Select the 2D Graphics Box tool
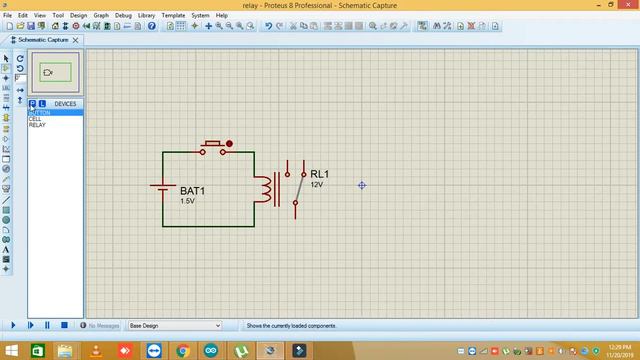 coord(6,210)
